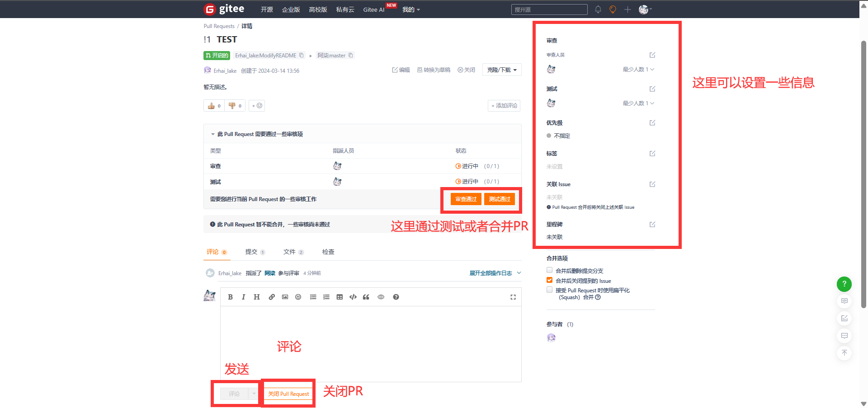Insert a link using the editor toolbar

pos(272,297)
